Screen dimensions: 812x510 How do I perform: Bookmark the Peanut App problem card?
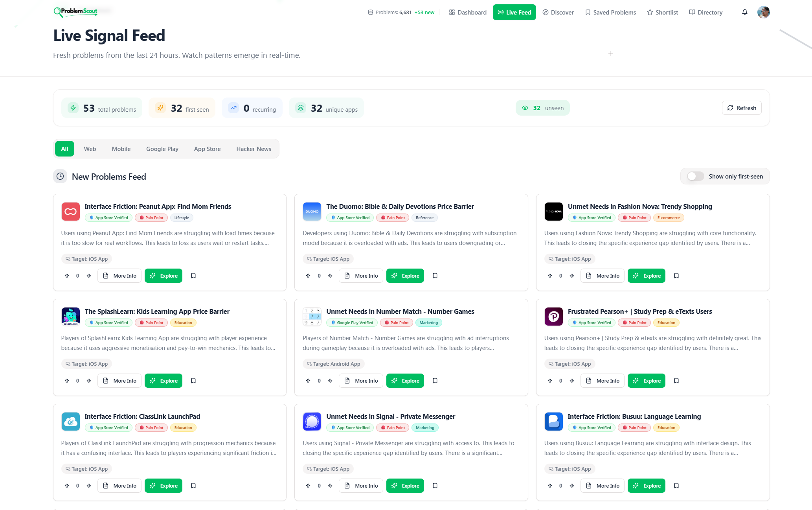coord(193,276)
